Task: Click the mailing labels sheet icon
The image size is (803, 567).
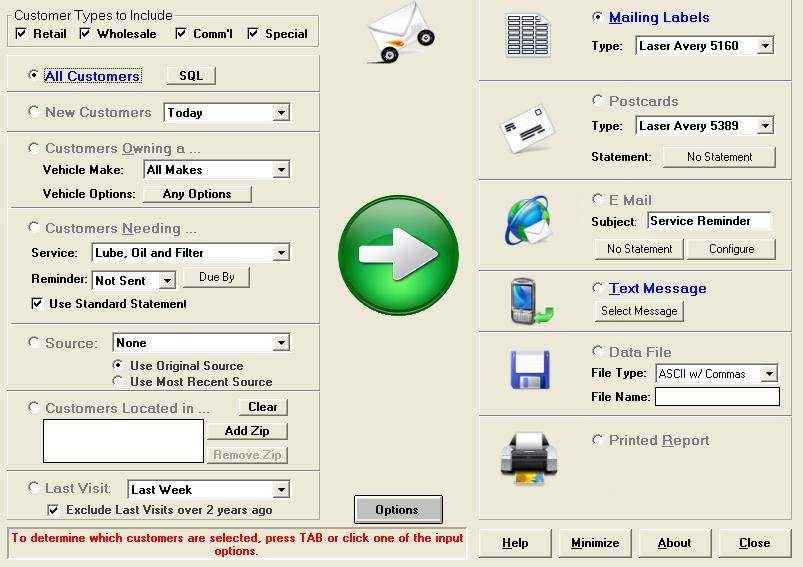Action: 527,38
